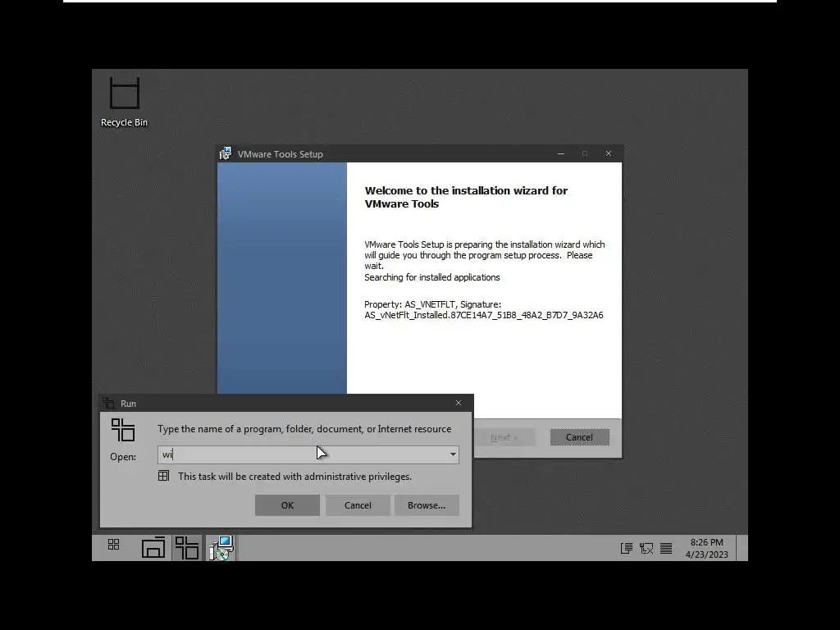Viewport: 840px width, 630px height.
Task: Switch to VMware Tools installer taskbar icon
Action: [x=221, y=547]
